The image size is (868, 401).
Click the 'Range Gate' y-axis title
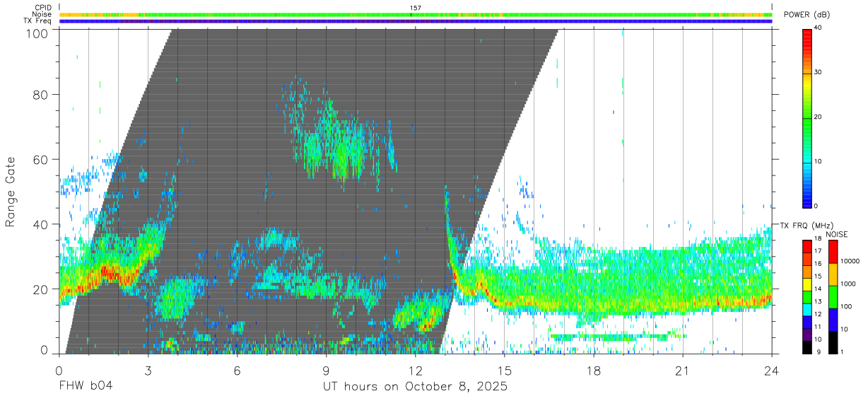point(11,192)
